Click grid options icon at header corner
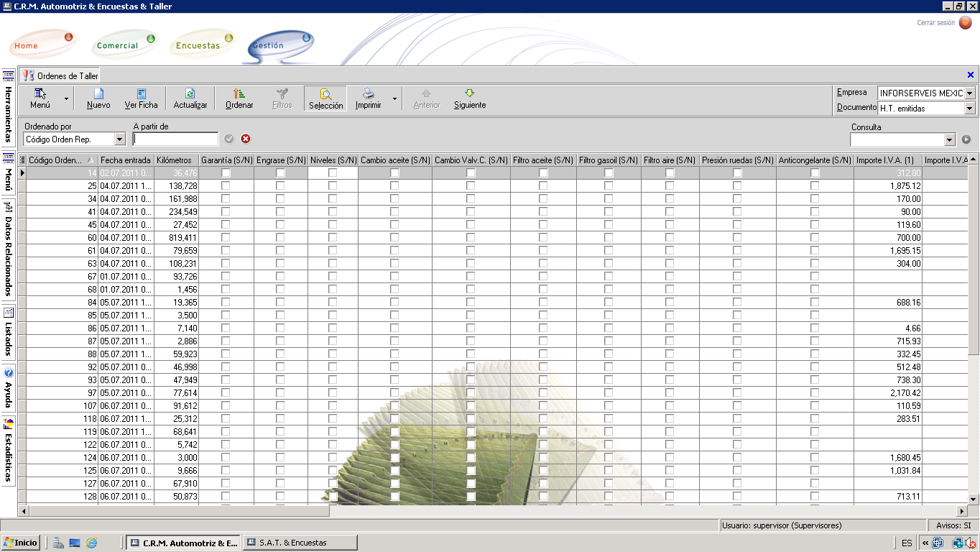Image resolution: width=980 pixels, height=552 pixels. coord(22,160)
